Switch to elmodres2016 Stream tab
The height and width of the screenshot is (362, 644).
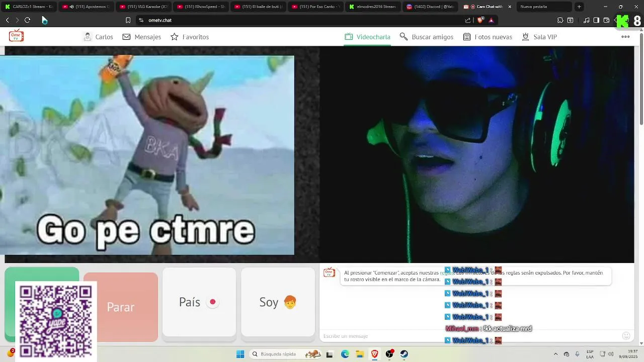click(373, 7)
